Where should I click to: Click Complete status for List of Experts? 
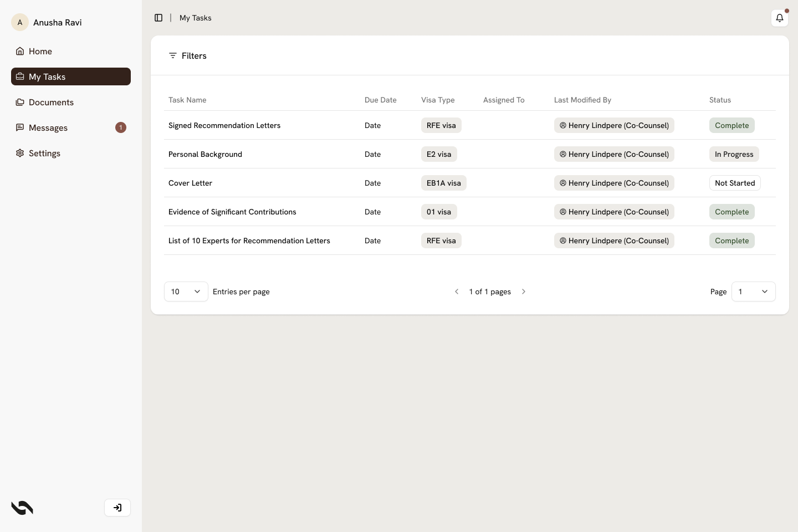coord(732,241)
